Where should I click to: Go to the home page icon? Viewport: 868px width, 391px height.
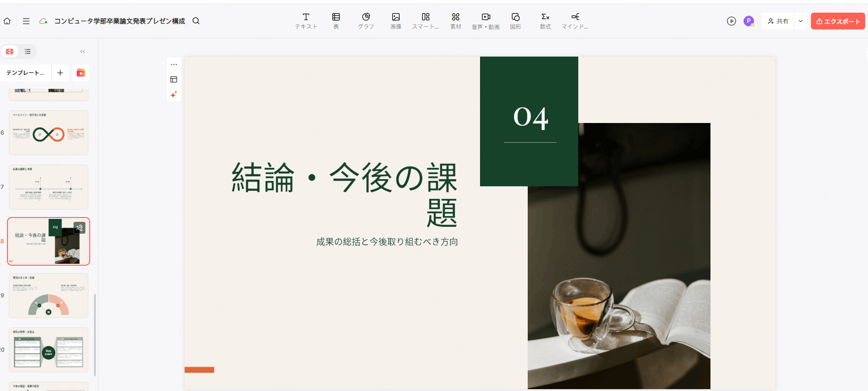click(x=7, y=21)
